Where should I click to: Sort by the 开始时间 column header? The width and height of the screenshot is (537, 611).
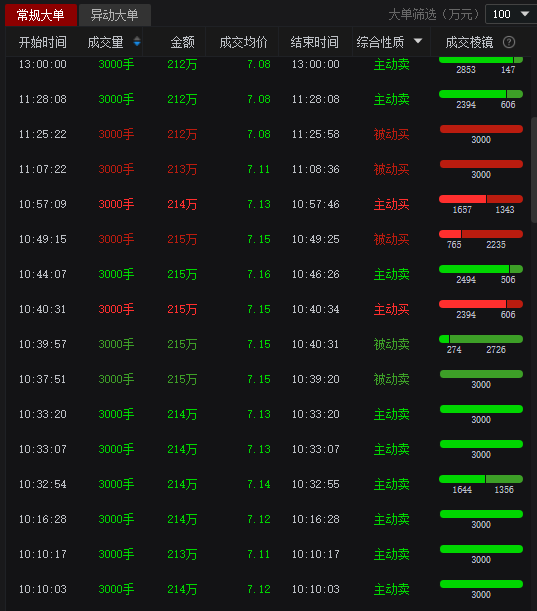click(43, 42)
